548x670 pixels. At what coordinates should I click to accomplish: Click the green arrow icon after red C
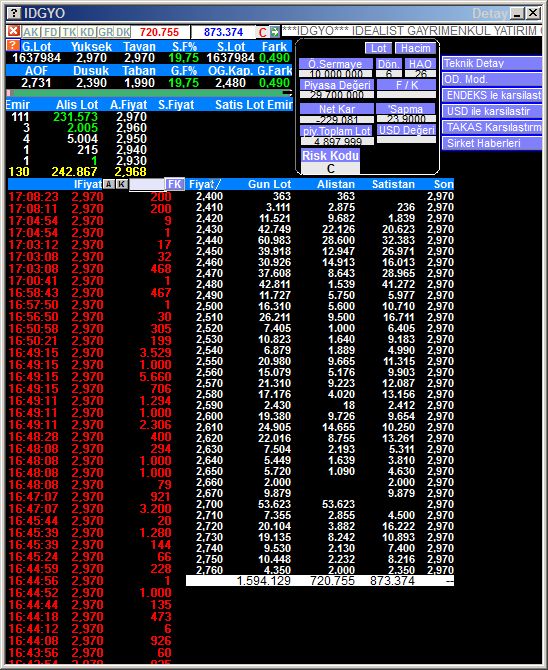coord(275,32)
